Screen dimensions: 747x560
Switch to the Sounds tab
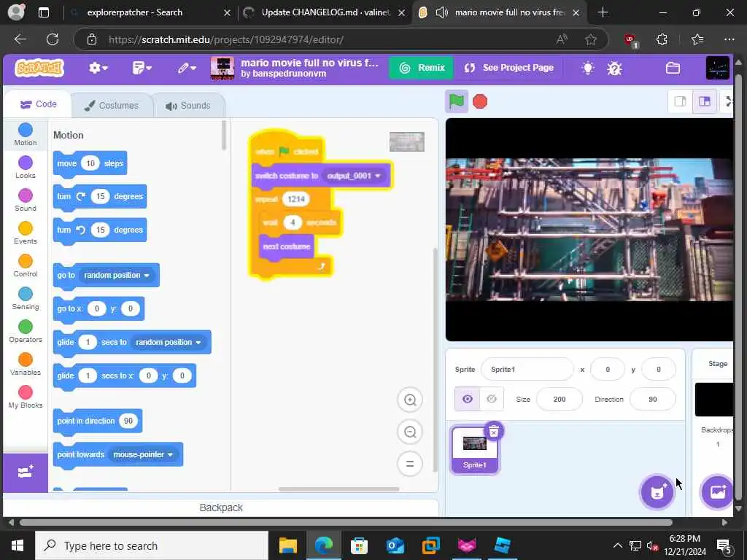click(x=188, y=105)
